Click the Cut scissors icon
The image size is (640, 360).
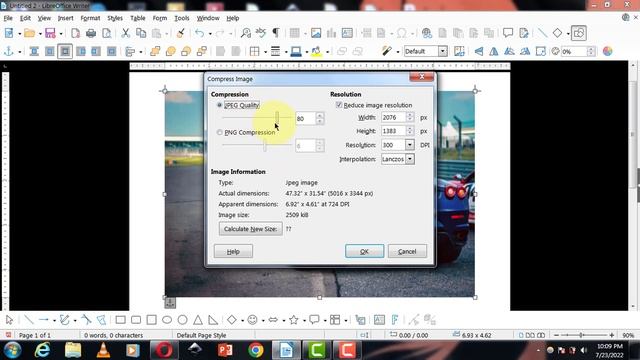(x=125, y=33)
